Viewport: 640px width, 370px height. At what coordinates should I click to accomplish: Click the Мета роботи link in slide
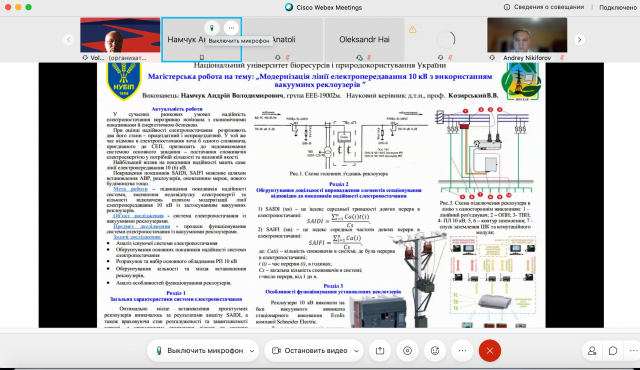pyautogui.click(x=130, y=189)
